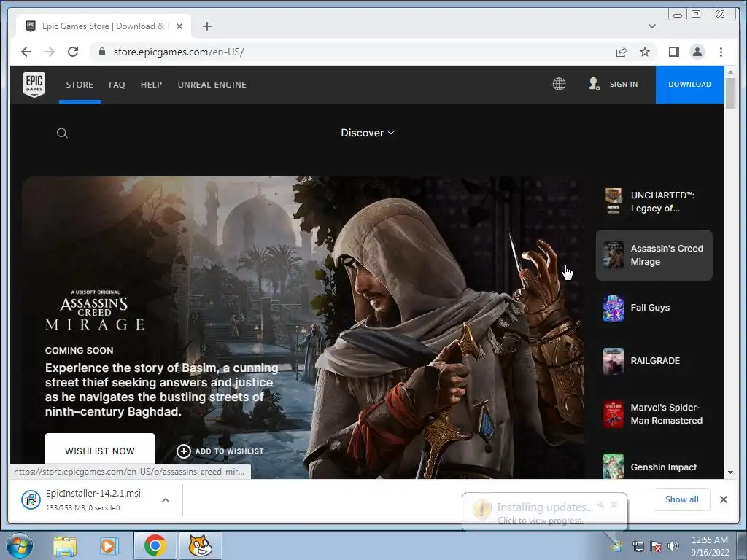Close the downloads bar
Viewport: 747px width, 560px height.
click(x=723, y=499)
